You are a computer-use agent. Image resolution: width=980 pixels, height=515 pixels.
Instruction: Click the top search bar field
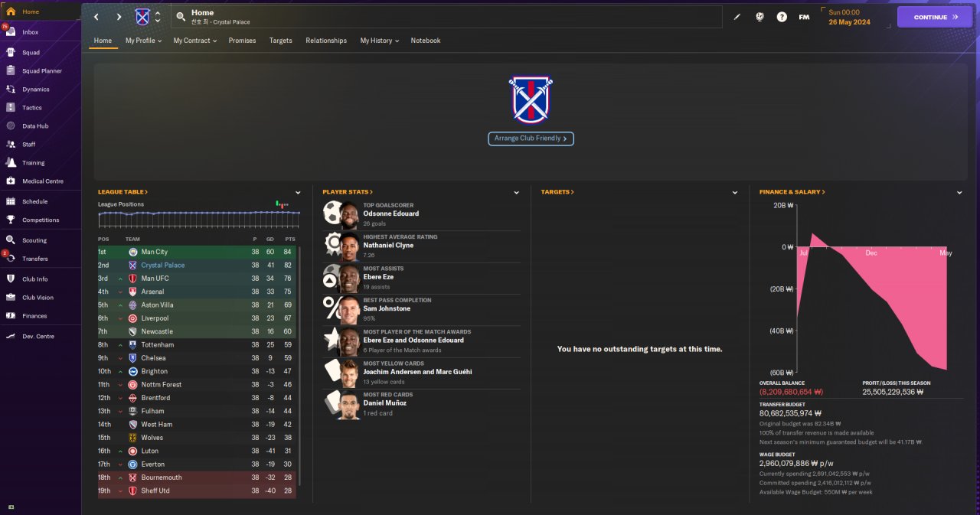(446, 17)
